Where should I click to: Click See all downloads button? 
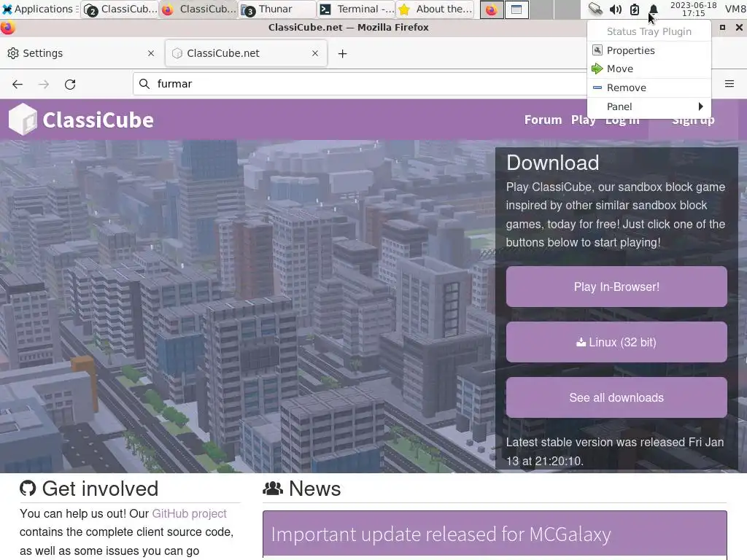[616, 397]
